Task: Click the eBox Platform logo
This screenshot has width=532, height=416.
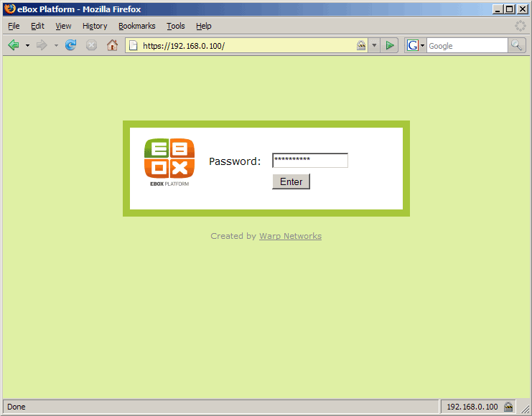Action: [x=169, y=162]
